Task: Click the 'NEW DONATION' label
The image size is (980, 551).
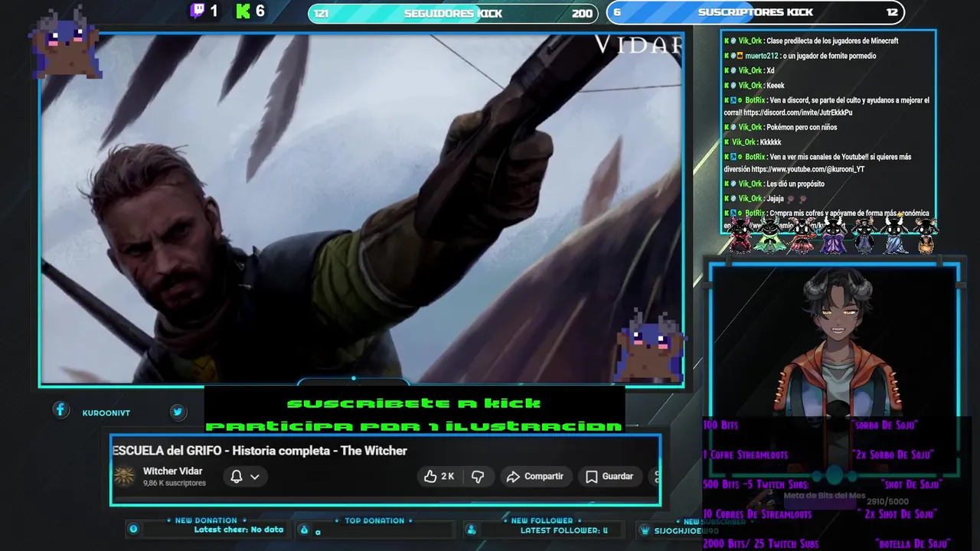Action: click(x=206, y=520)
